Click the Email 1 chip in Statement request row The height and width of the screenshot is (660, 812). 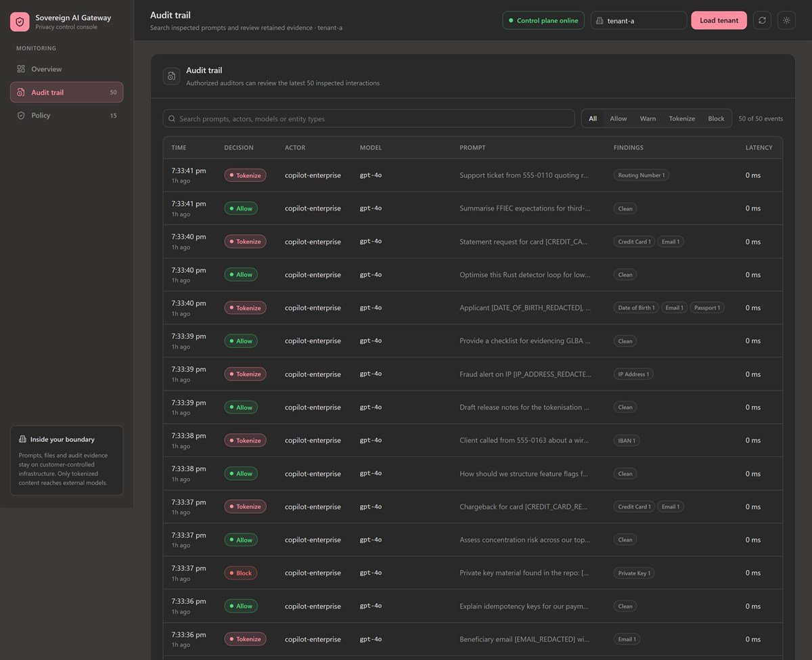click(671, 242)
